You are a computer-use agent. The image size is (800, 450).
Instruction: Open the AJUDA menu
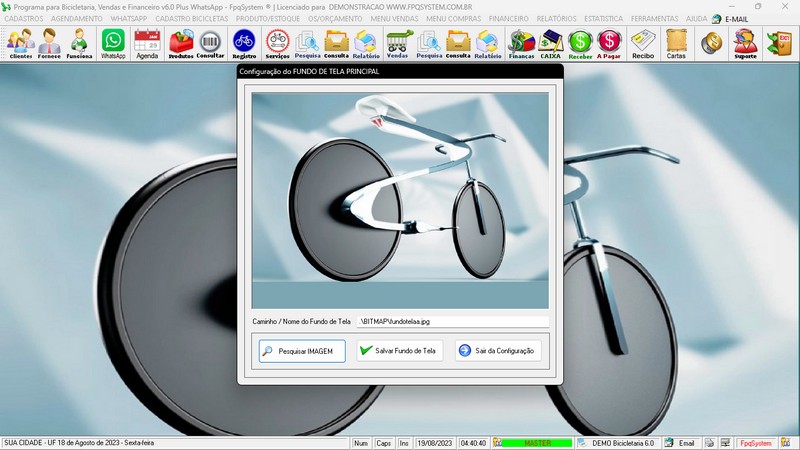[x=696, y=18]
